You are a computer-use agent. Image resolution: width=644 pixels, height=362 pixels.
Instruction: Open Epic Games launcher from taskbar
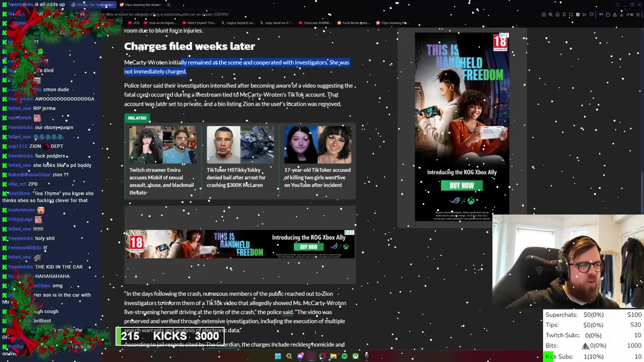point(367,356)
